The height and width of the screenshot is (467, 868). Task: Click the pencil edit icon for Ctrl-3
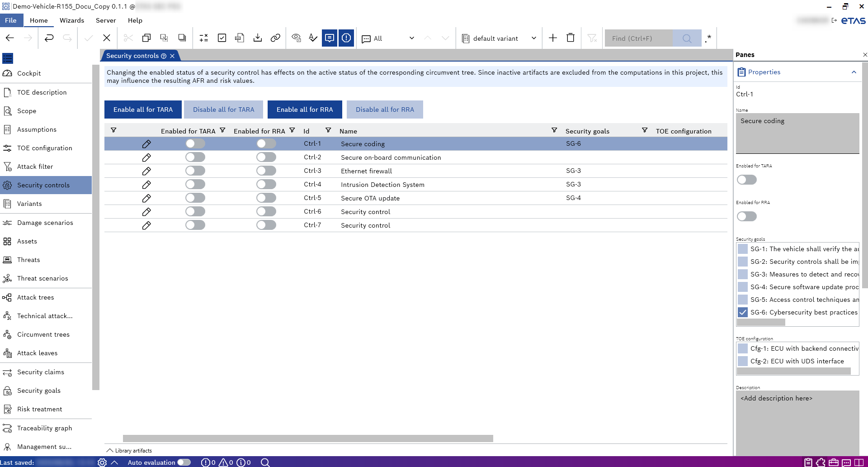[146, 171]
